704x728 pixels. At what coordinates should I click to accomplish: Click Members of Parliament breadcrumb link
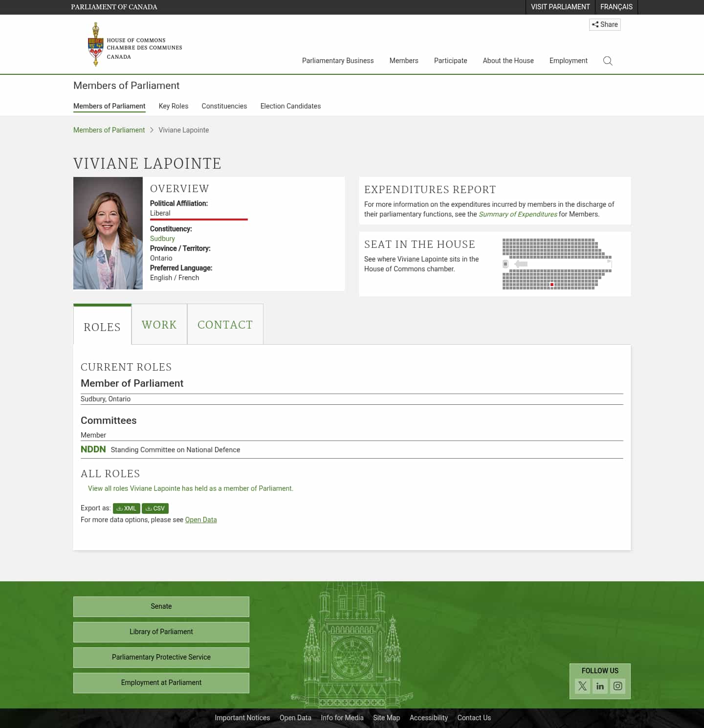109,130
